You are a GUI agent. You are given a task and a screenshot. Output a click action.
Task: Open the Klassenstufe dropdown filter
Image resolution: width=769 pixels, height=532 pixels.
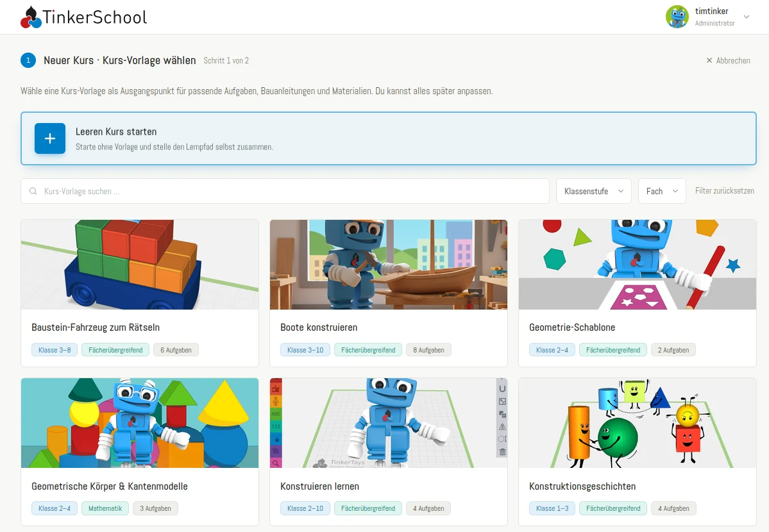[x=594, y=191]
